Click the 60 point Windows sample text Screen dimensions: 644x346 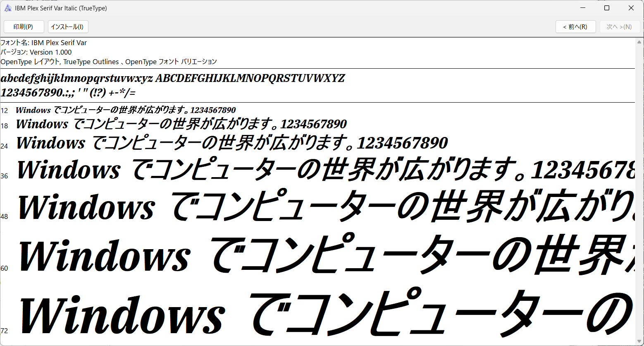(x=327, y=253)
